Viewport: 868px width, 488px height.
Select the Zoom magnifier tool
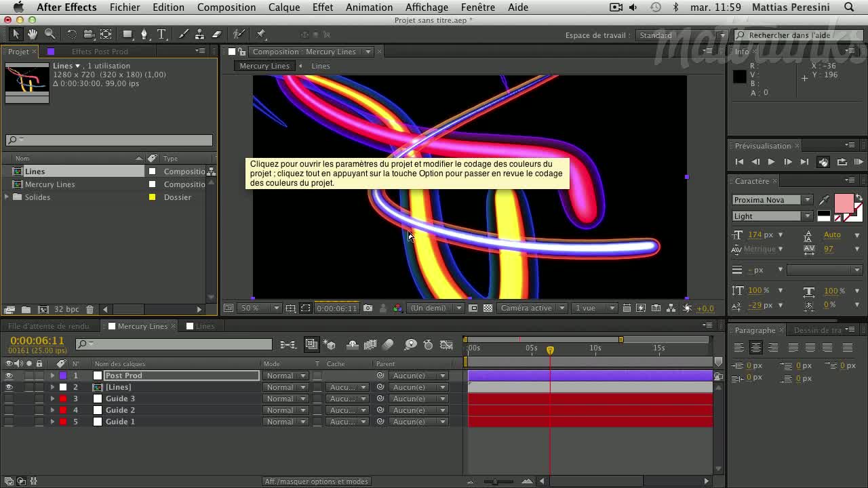tap(50, 34)
